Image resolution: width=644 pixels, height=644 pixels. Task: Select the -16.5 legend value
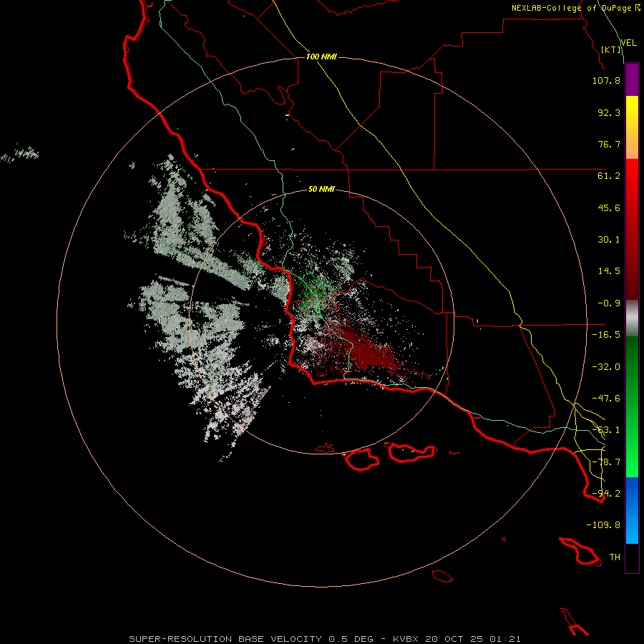pyautogui.click(x=606, y=335)
